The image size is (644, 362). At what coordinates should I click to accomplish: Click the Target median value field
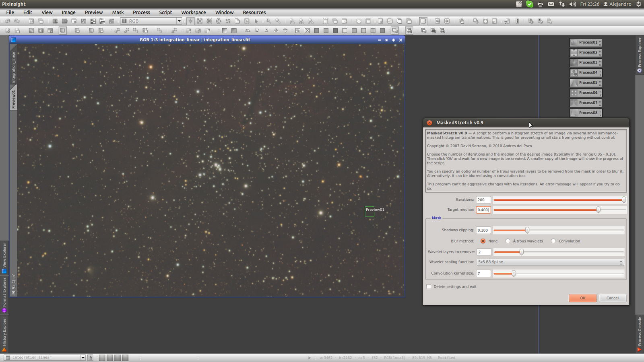483,210
